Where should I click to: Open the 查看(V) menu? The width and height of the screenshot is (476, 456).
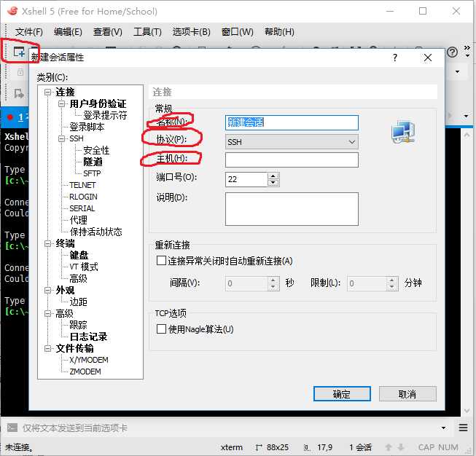pos(107,31)
